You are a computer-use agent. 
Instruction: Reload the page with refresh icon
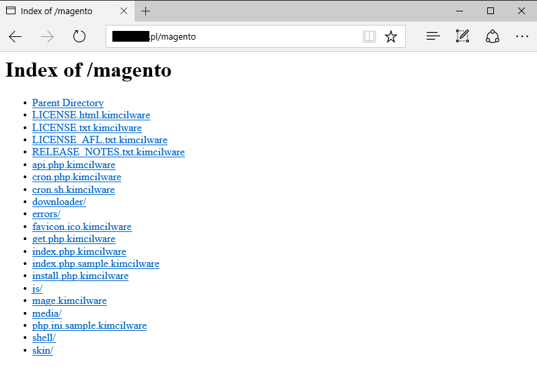[x=79, y=36]
